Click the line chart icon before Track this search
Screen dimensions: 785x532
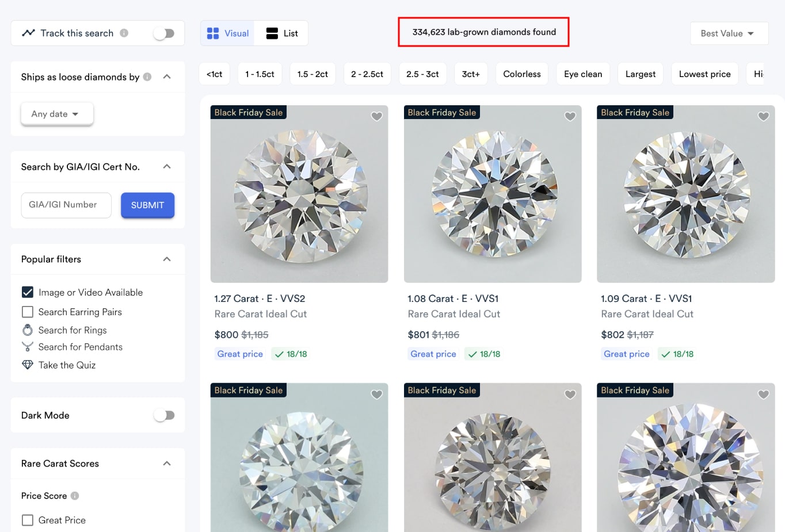(x=28, y=33)
